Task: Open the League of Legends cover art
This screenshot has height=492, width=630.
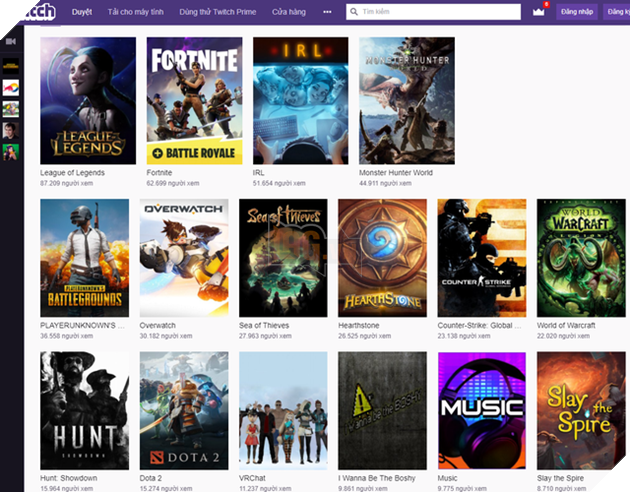Action: [x=88, y=101]
